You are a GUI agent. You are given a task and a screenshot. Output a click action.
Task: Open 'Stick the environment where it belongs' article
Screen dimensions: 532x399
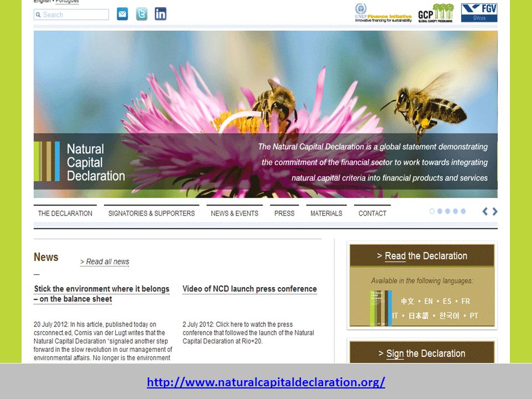point(101,294)
